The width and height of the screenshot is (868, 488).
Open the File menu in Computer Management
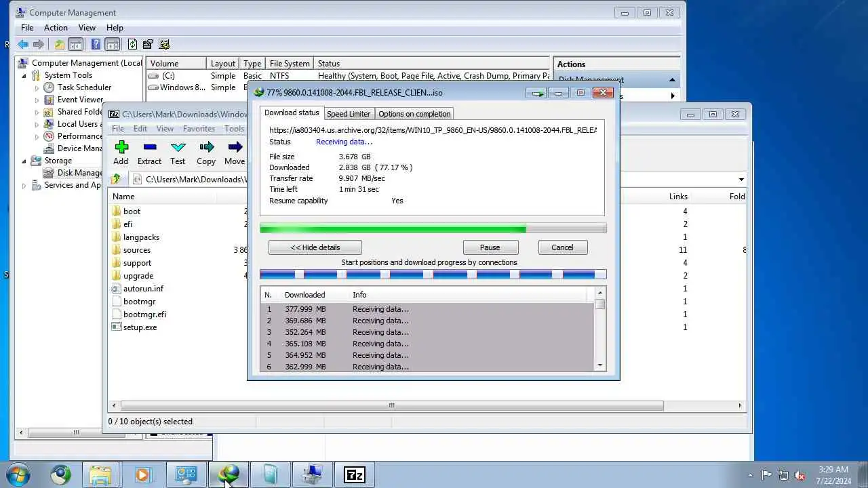(x=27, y=28)
